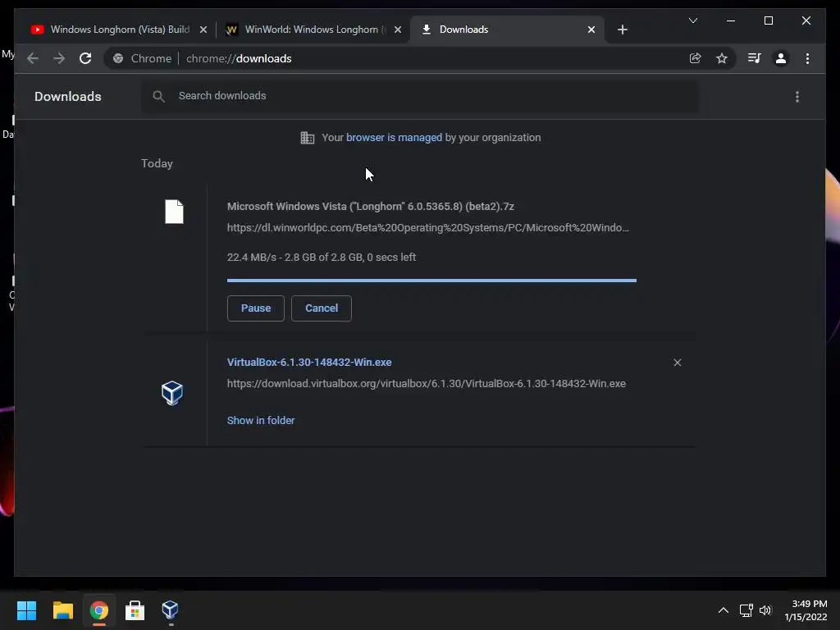
Task: Close the Windows Longhorn YouTube tab
Action: click(203, 30)
